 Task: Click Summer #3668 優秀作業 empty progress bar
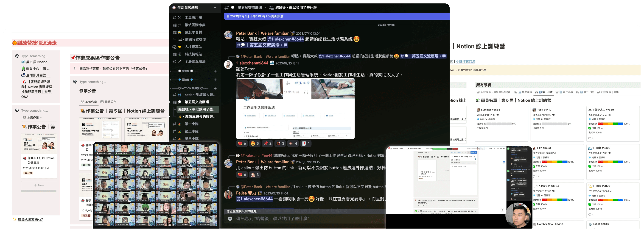(499, 124)
